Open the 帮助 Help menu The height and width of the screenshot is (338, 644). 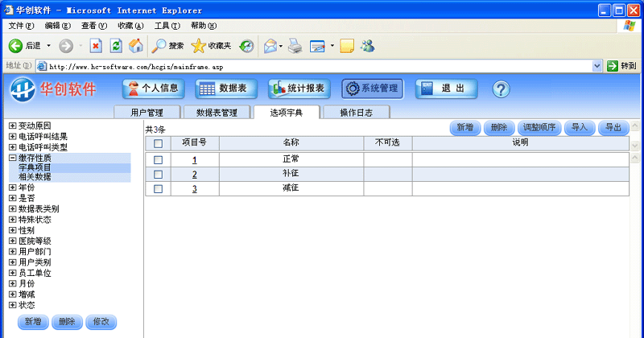click(204, 26)
